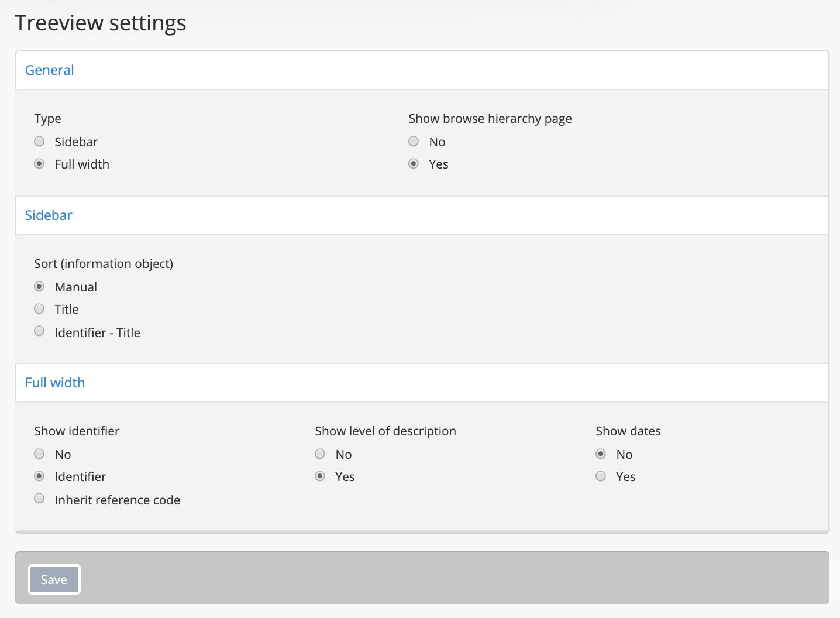
Task: Select Inherit reference code option
Action: point(39,499)
